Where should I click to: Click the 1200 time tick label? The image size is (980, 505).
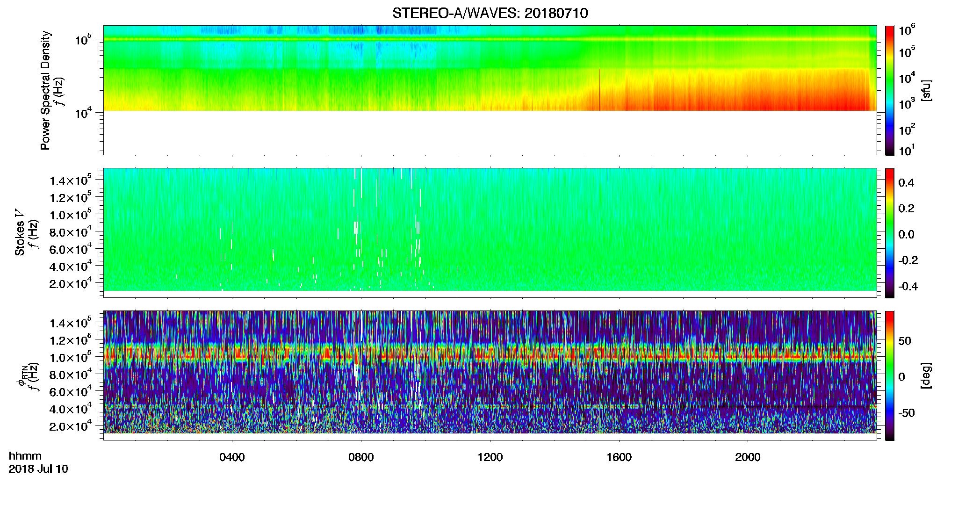(490, 457)
